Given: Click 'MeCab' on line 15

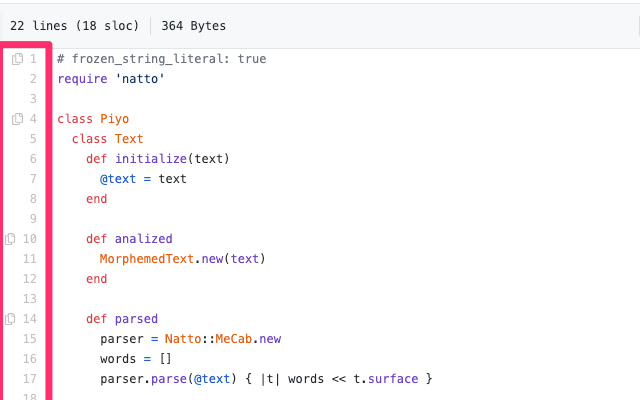Looking at the screenshot, I should coord(233,339).
